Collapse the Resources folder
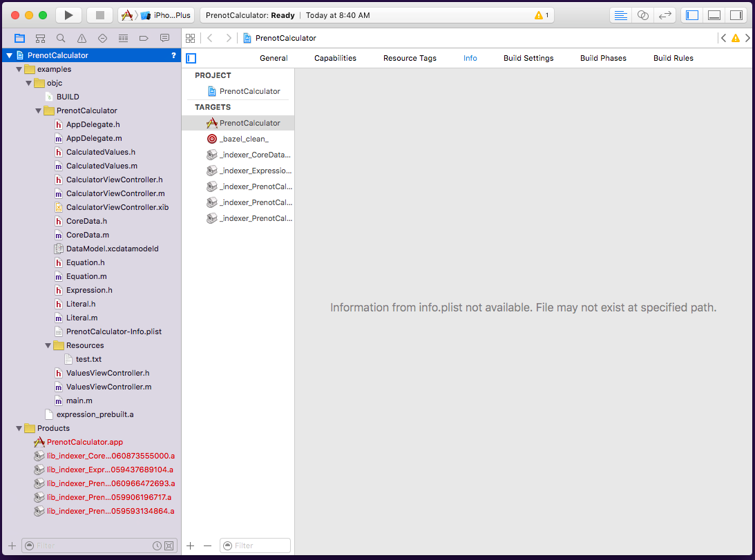 (48, 346)
